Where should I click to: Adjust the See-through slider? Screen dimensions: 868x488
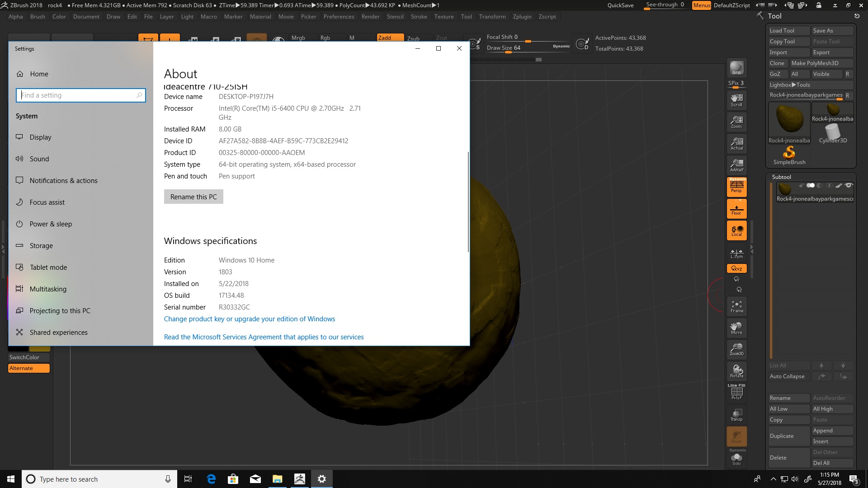tap(665, 5)
